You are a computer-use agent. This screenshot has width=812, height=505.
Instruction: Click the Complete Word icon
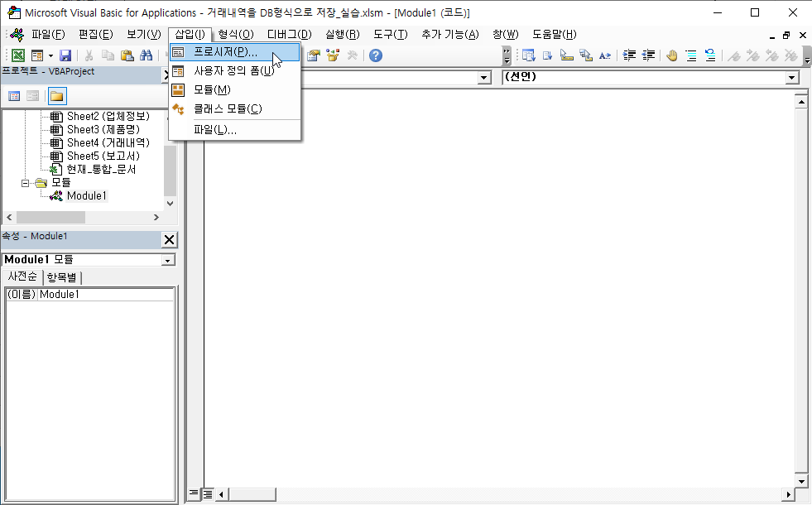point(605,55)
